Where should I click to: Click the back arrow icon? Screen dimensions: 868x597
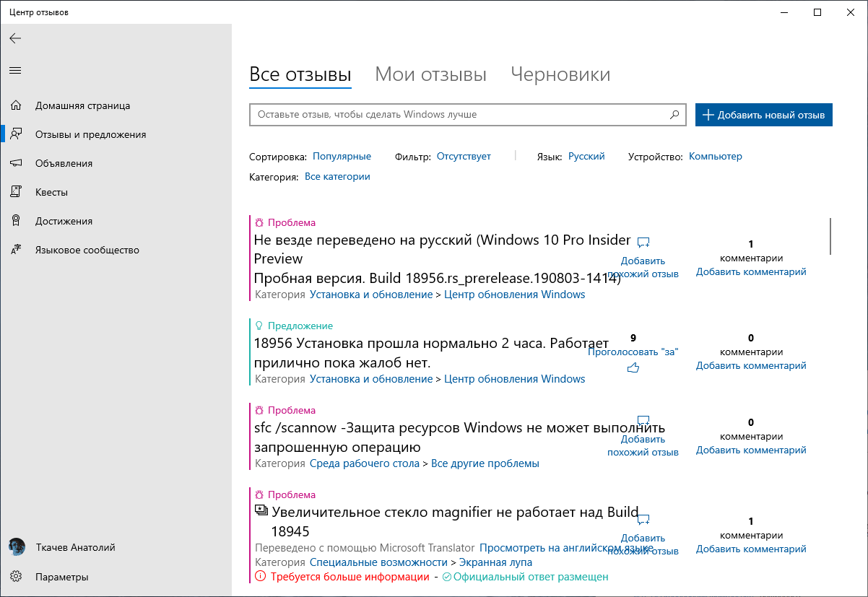click(x=15, y=38)
